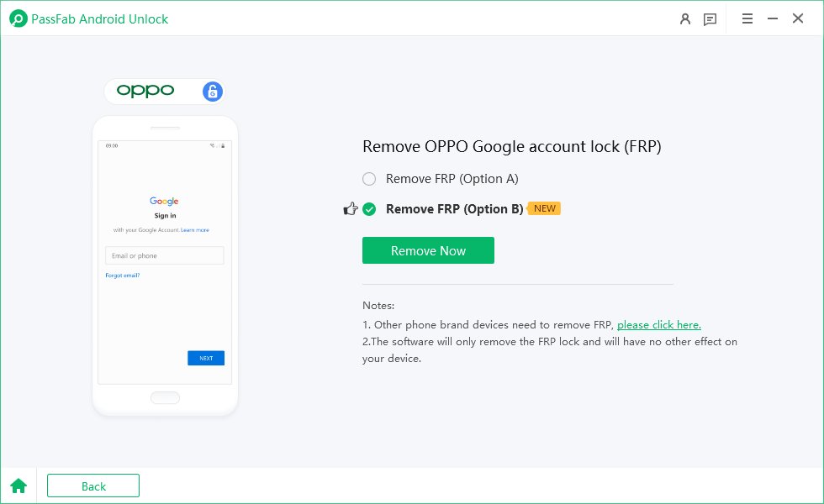Click the Back button

tap(92, 486)
